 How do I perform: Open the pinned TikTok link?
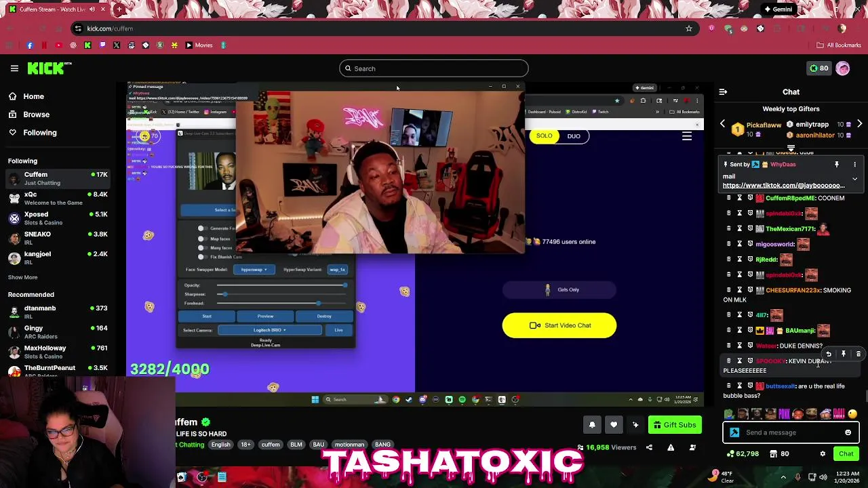point(783,186)
